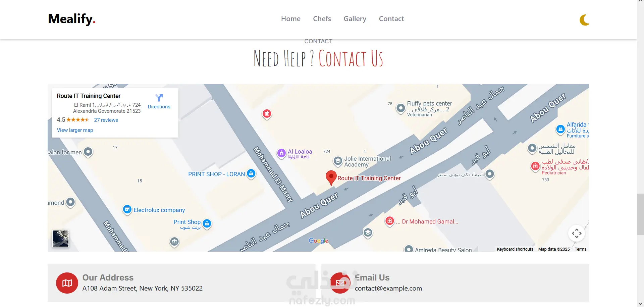Open the Gallery nav link
The image size is (644, 307).
coord(355,19)
